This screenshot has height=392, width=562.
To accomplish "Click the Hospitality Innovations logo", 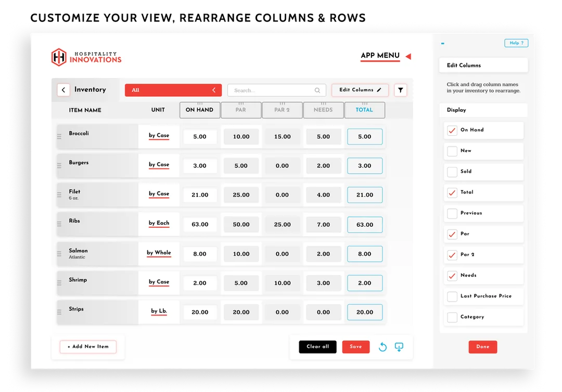I will pos(86,57).
